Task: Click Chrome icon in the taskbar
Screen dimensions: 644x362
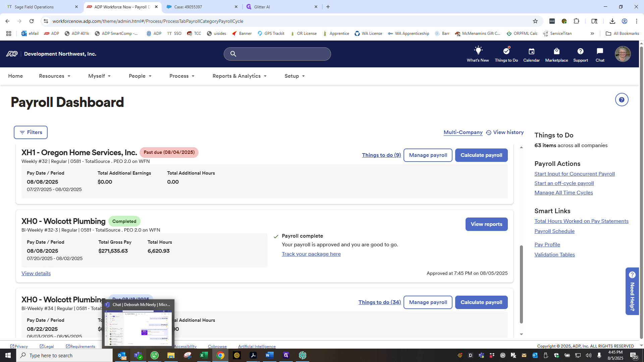Action: point(220,355)
